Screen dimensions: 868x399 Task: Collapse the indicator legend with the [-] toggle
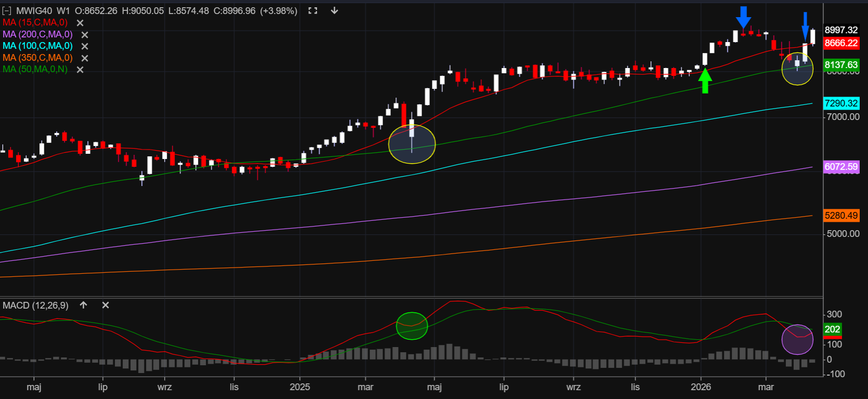point(7,11)
